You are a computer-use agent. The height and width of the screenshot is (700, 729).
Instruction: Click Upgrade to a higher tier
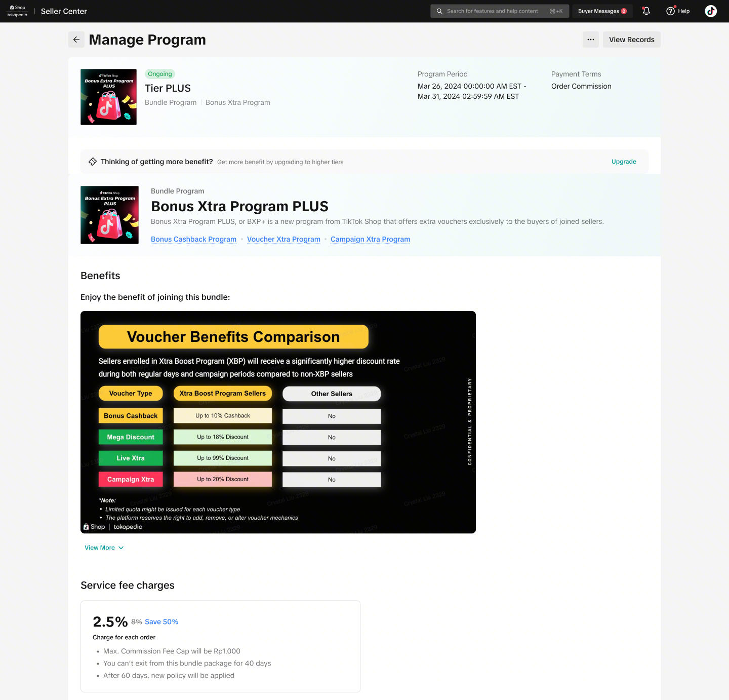click(624, 162)
